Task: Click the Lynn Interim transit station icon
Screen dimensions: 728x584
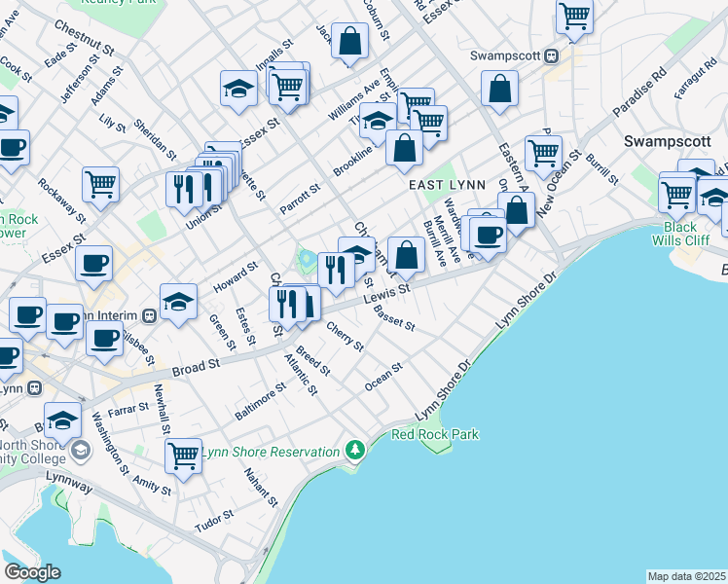Action: [x=150, y=314]
